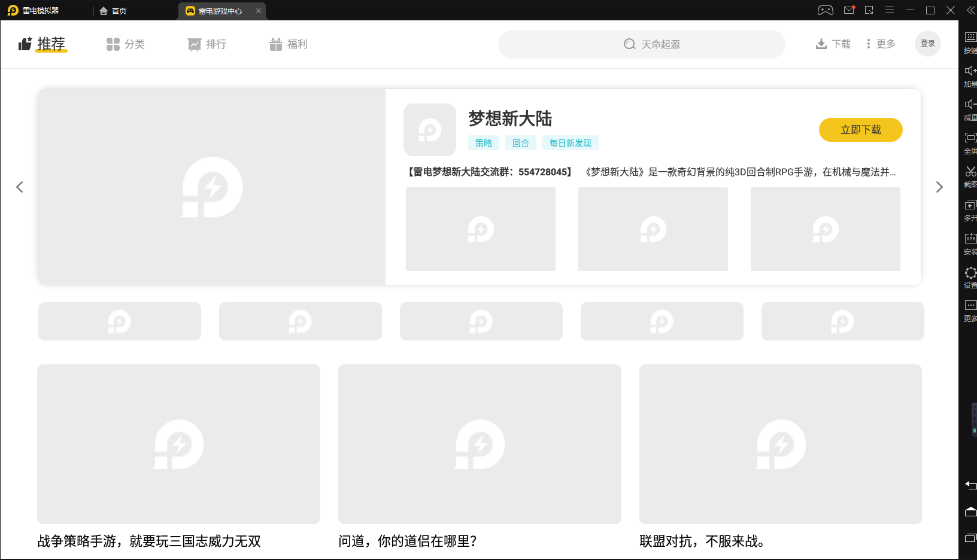Open the hamburger menu in title bar
This screenshot has height=560, width=977.
(x=890, y=10)
